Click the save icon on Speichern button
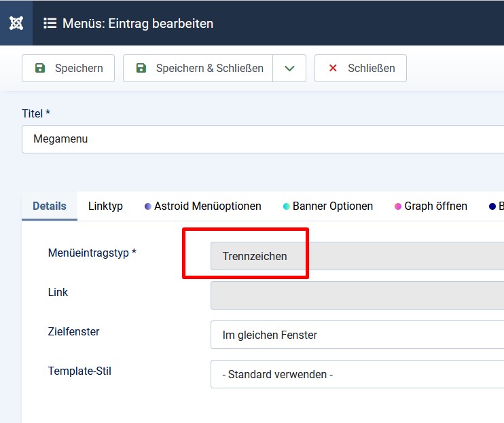Viewport: 504px width, 423px height. tap(40, 68)
